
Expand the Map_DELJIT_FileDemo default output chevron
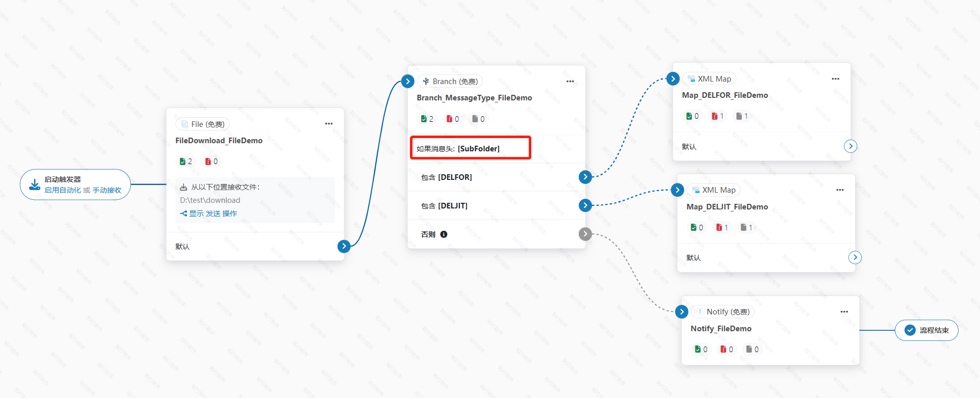(855, 257)
